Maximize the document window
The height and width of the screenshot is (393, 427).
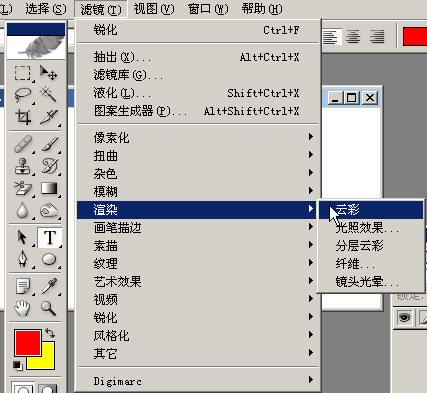click(351, 98)
